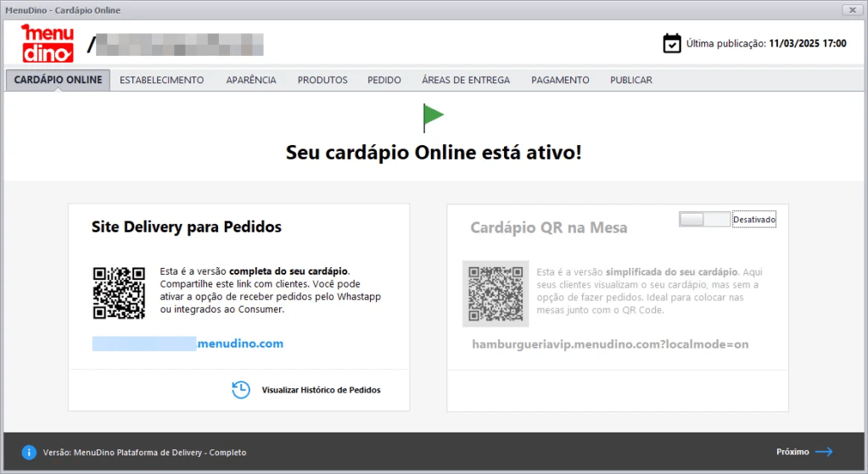The image size is (868, 474).
Task: Open the Publicar tab
Action: click(x=631, y=81)
